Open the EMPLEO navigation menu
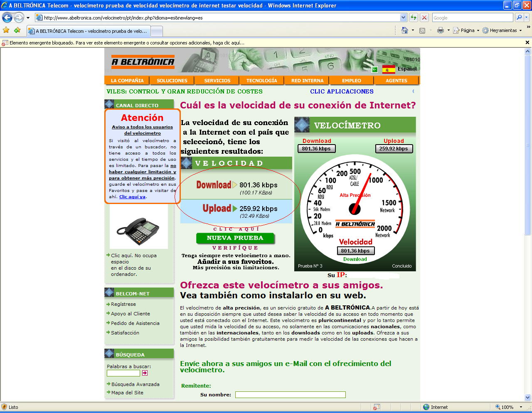 pos(352,81)
